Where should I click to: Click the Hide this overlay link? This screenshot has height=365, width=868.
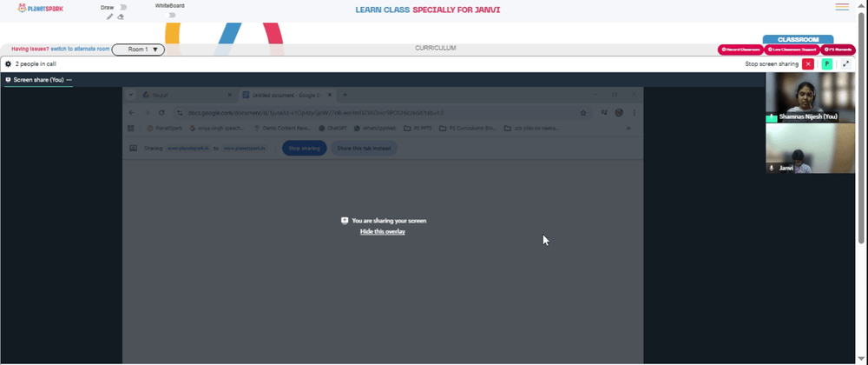[x=383, y=231]
